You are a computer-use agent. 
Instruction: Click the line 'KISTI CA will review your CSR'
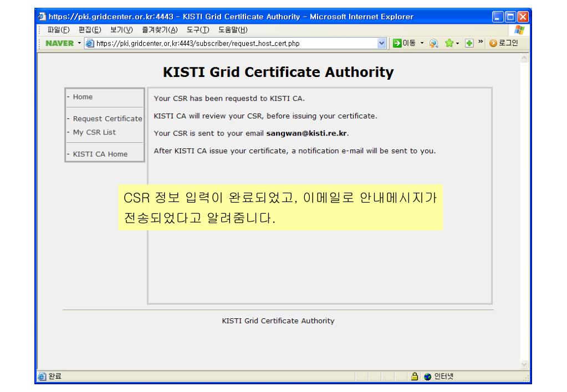265,116
